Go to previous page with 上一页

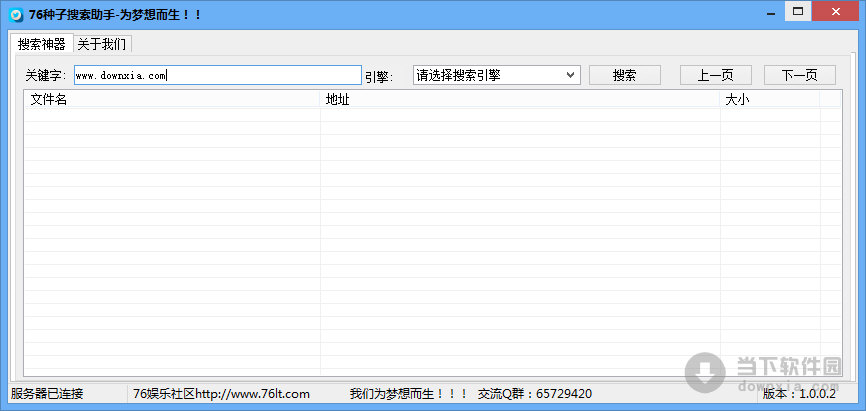coord(715,75)
